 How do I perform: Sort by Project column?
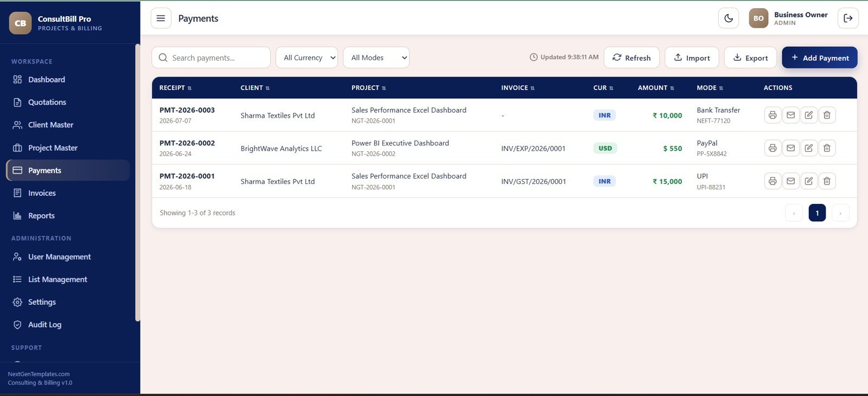click(368, 88)
